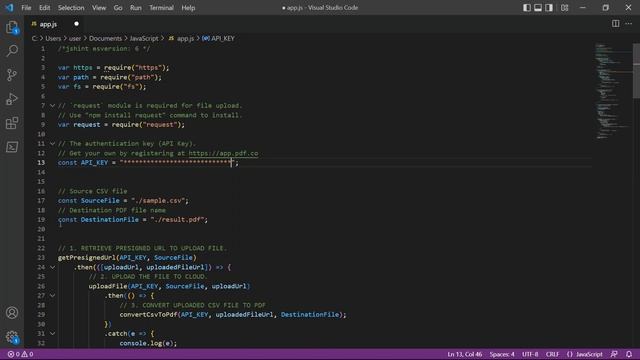
Task: Open editor More Actions ellipsis
Action: click(629, 24)
